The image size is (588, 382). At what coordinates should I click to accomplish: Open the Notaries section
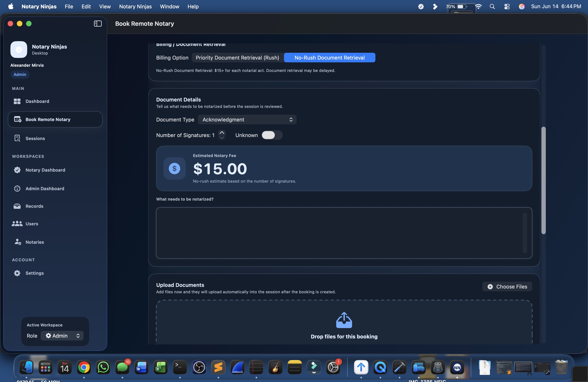pos(55,242)
